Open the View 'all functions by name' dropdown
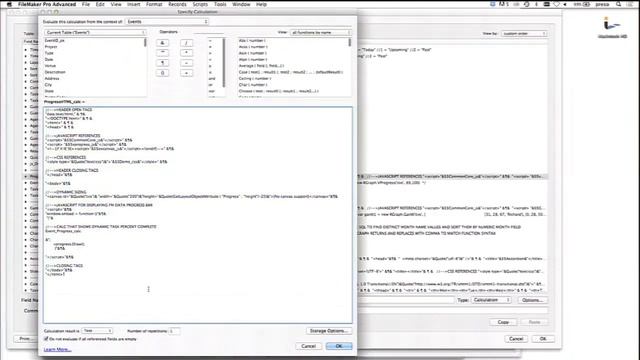640x360 pixels. coord(320,32)
